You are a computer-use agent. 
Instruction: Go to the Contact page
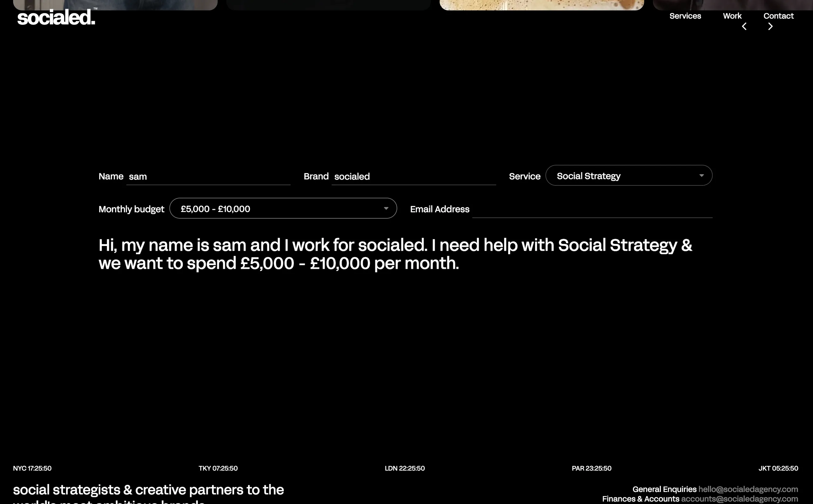tap(778, 16)
